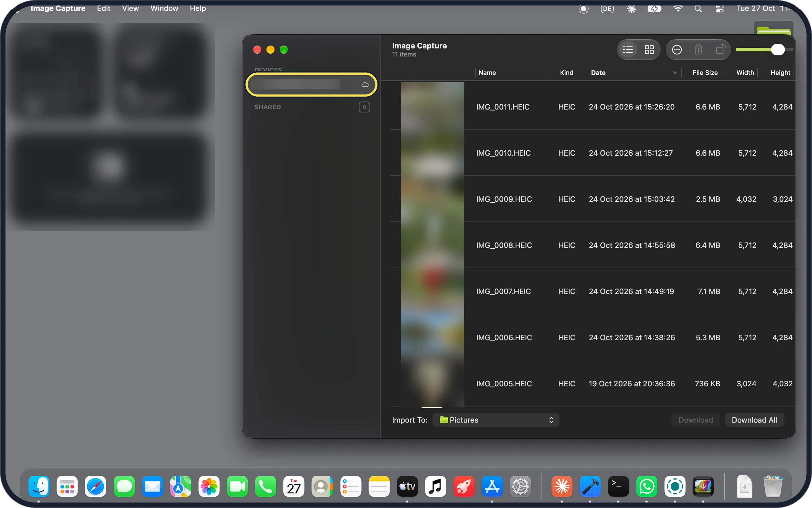This screenshot has width=812, height=508.
Task: Open Finder from the Dock
Action: pos(39,486)
